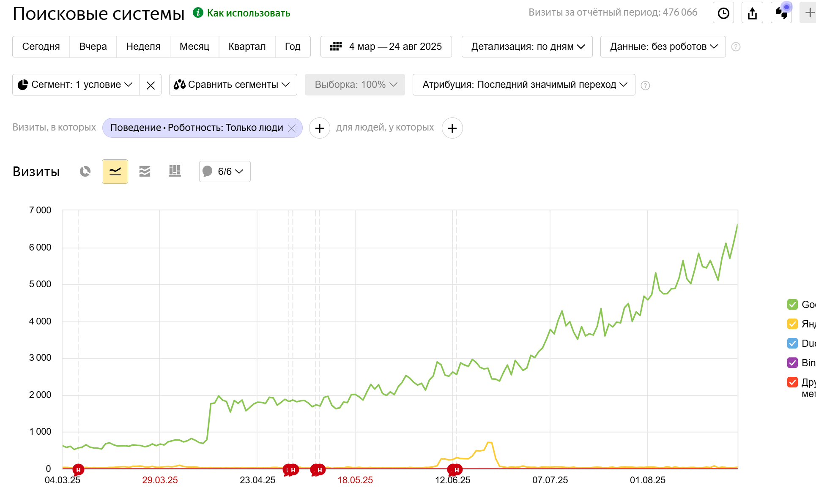Click the thumbs feedback icon

(x=781, y=13)
